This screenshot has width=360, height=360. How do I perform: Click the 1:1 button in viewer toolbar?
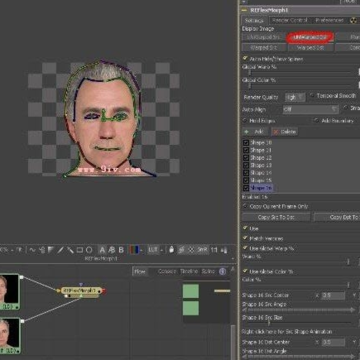tap(214, 250)
